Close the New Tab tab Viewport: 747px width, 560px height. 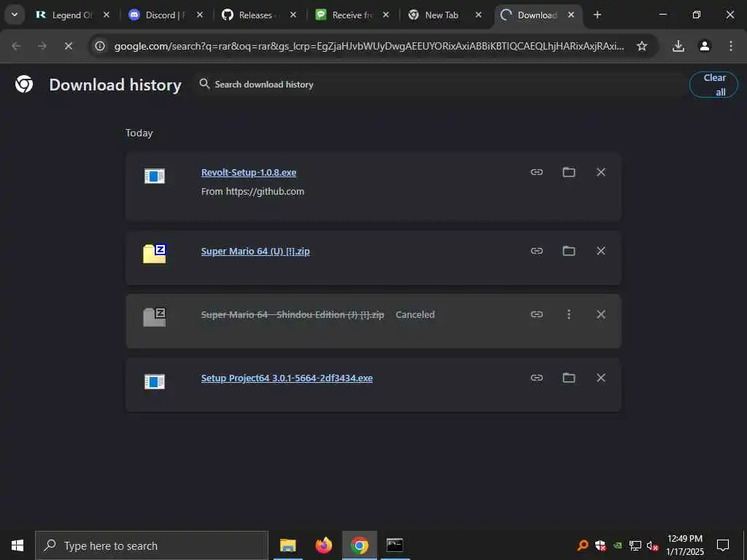tap(479, 15)
